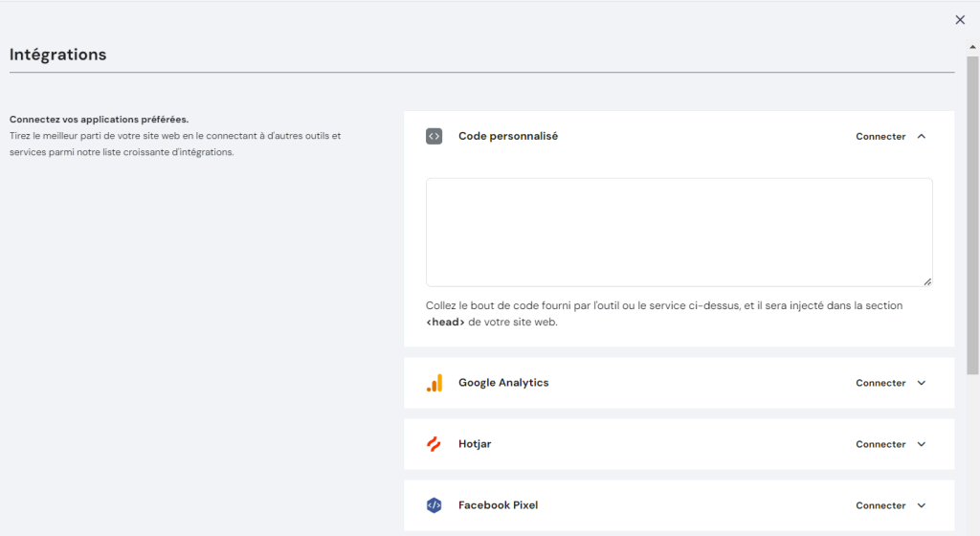Viewport: 980px width, 536px height.
Task: Close the Intégrations panel with the X
Action: click(960, 20)
